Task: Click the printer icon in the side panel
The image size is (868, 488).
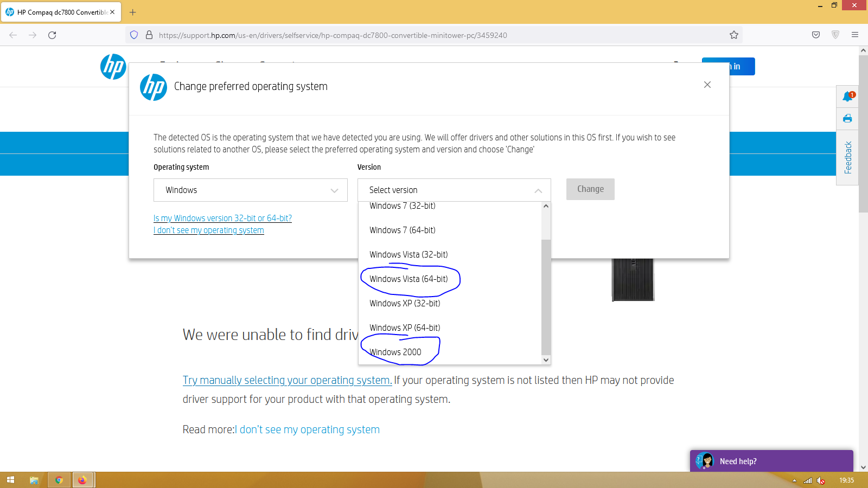Action: pyautogui.click(x=847, y=119)
